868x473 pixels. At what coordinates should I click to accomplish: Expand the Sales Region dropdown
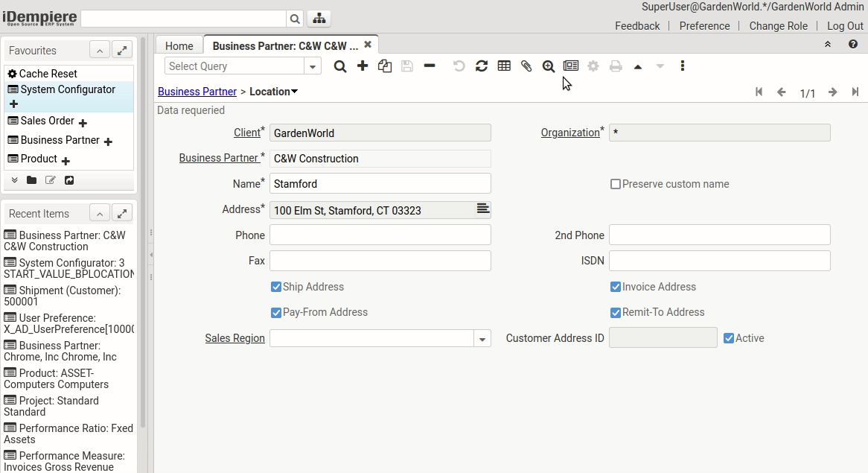tap(482, 339)
